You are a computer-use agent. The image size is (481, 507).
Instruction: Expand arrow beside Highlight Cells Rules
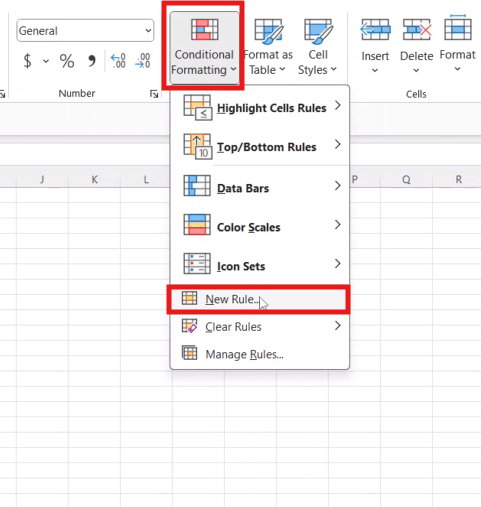tap(338, 105)
